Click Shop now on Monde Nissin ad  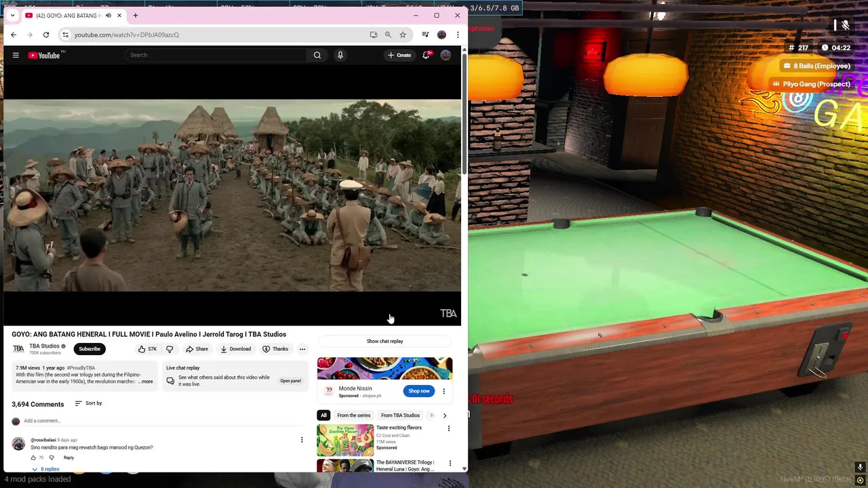(419, 391)
